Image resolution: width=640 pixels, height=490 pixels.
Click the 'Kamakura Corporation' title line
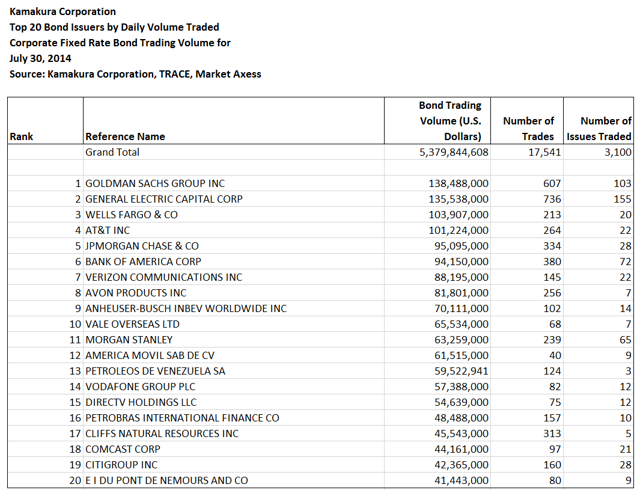click(x=62, y=11)
